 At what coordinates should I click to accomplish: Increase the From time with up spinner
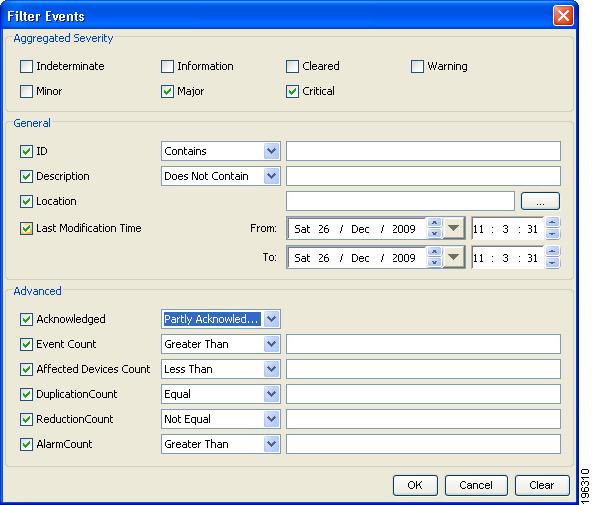(x=552, y=222)
